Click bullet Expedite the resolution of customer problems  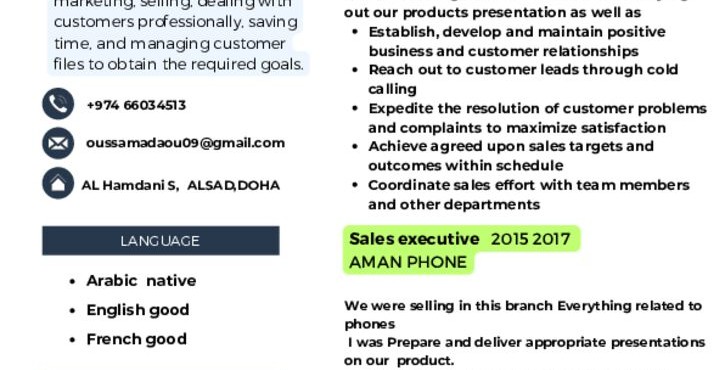pyautogui.click(x=537, y=118)
